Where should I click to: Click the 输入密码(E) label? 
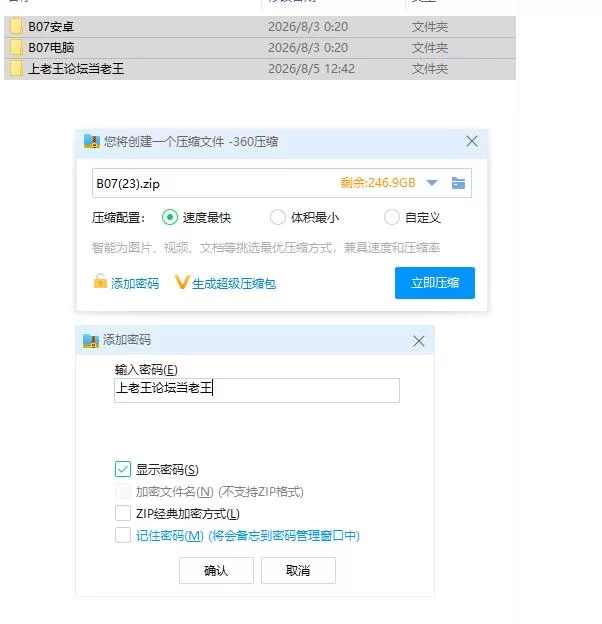146,370
